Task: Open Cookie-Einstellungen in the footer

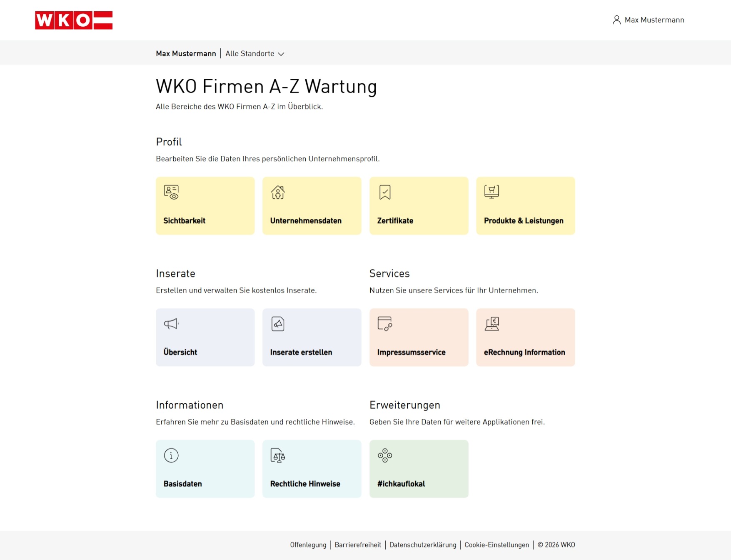Action: pos(496,545)
